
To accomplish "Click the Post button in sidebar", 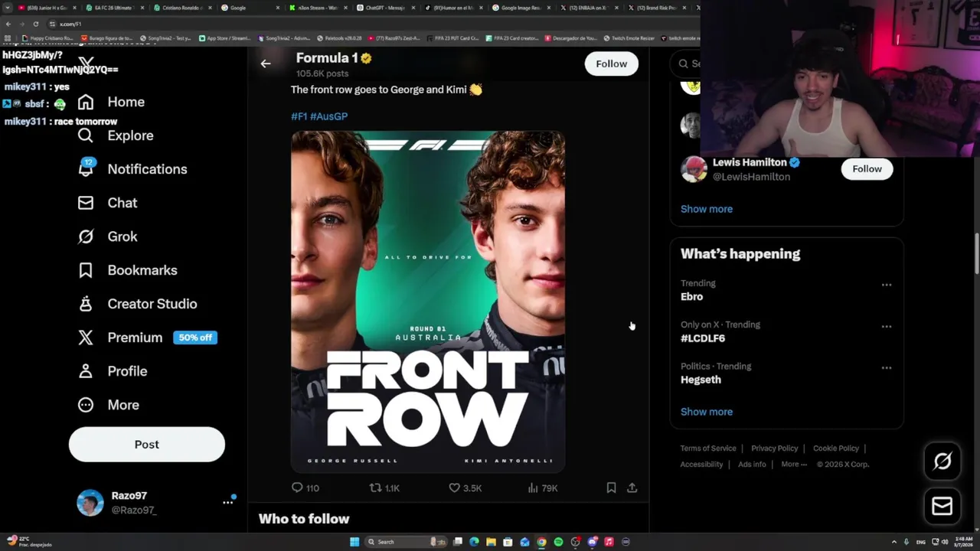I will tap(147, 445).
